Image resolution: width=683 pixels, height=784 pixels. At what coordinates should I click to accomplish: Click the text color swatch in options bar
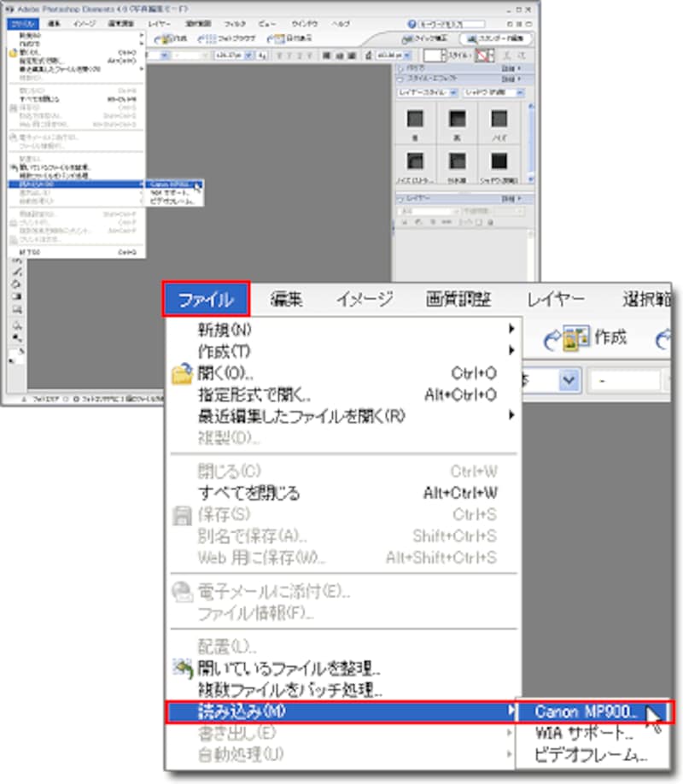tap(432, 56)
